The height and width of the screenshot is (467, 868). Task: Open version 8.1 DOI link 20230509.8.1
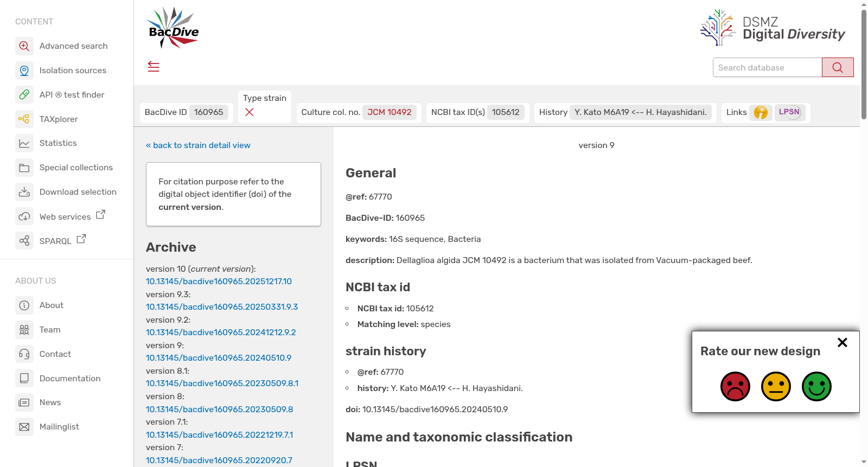[222, 383]
